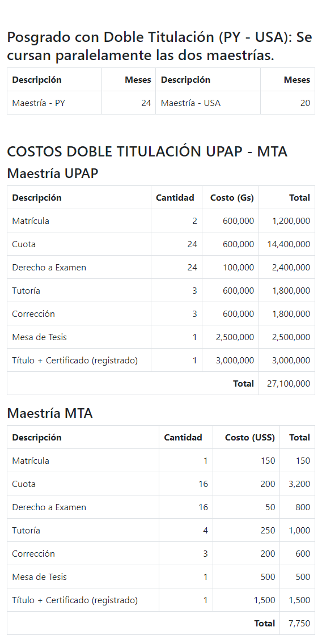Click the UPAP Cantidad column header

pyautogui.click(x=175, y=197)
